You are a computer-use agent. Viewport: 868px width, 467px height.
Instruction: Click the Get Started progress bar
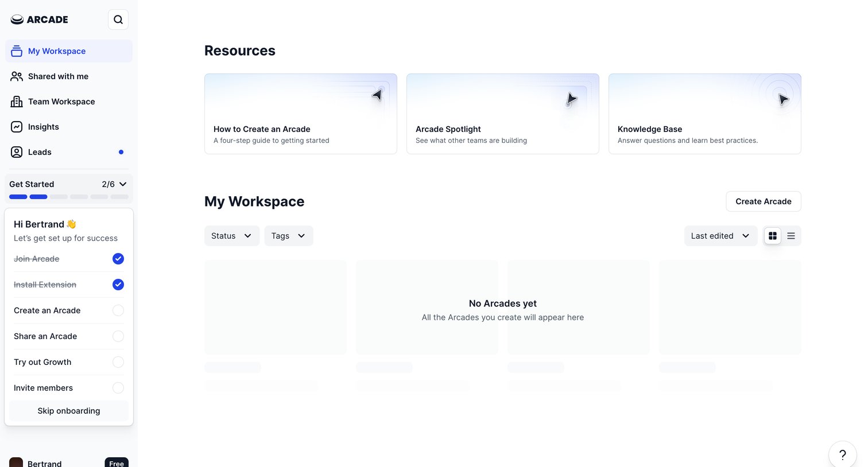tap(69, 197)
